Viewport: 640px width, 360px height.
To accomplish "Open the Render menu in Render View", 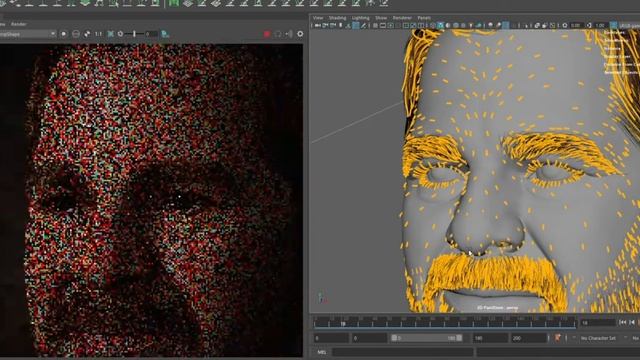I will (x=18, y=24).
